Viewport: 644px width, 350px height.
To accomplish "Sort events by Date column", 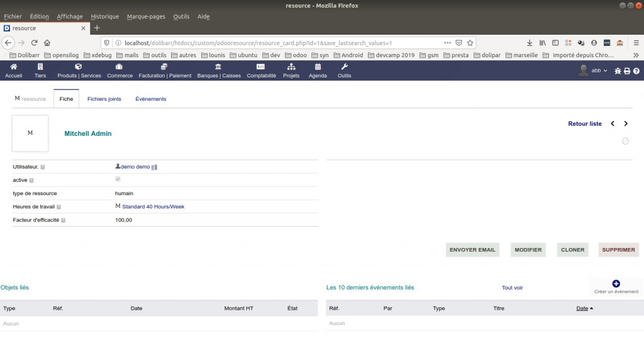I will 582,308.
